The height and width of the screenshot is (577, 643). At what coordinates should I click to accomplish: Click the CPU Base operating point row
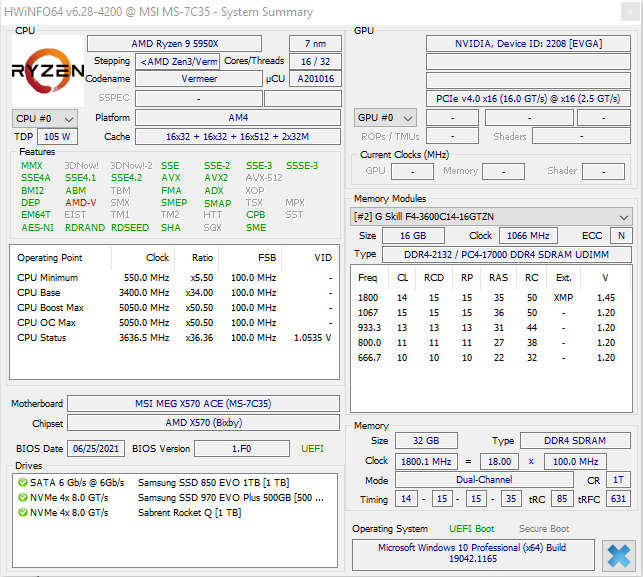pyautogui.click(x=174, y=293)
